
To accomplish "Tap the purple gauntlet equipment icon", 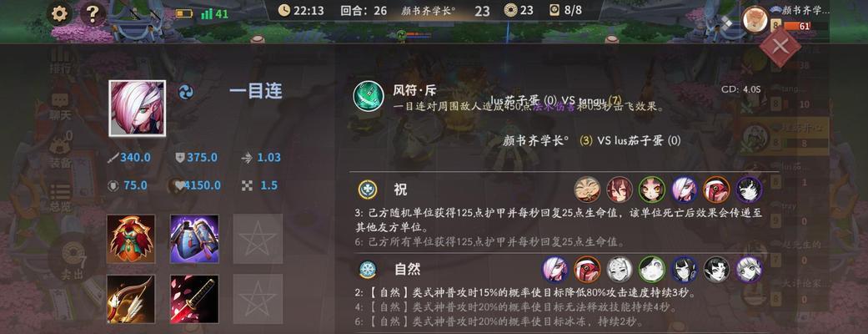I will click(x=194, y=239).
